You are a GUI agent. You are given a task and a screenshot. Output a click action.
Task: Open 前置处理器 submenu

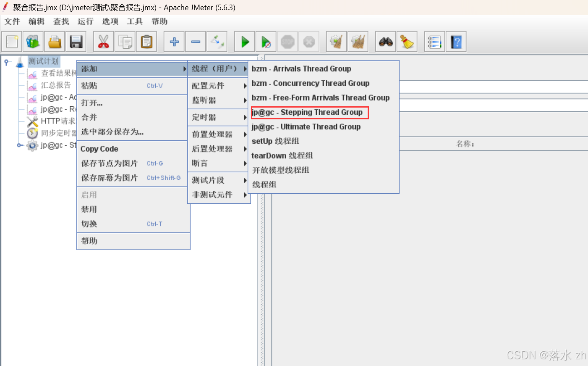[x=219, y=134]
